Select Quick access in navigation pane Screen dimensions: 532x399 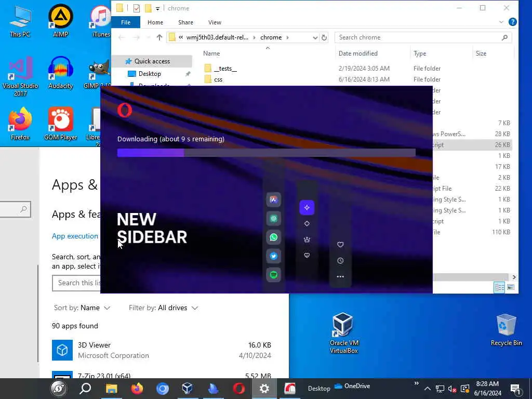pyautogui.click(x=152, y=61)
